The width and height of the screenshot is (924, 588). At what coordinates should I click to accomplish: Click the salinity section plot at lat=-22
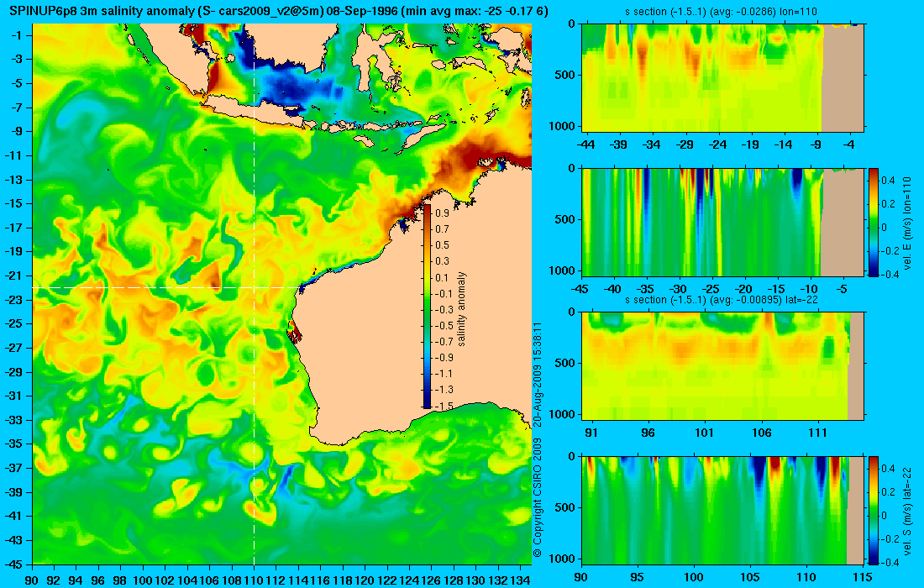point(722,366)
